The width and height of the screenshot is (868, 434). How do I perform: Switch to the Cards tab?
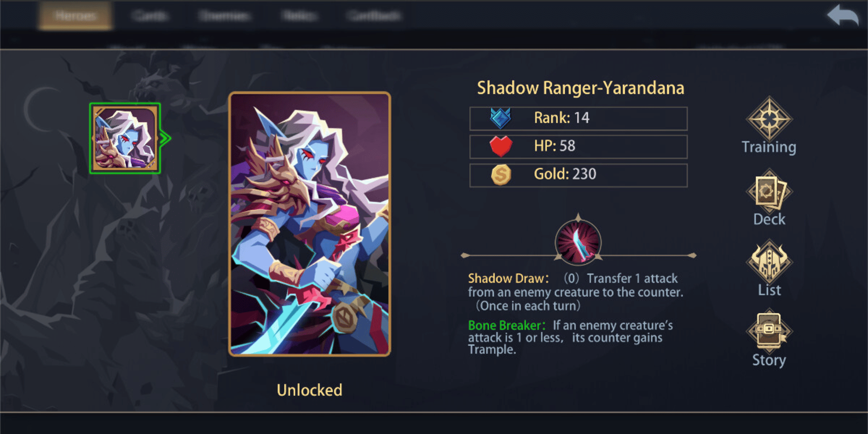tap(150, 16)
